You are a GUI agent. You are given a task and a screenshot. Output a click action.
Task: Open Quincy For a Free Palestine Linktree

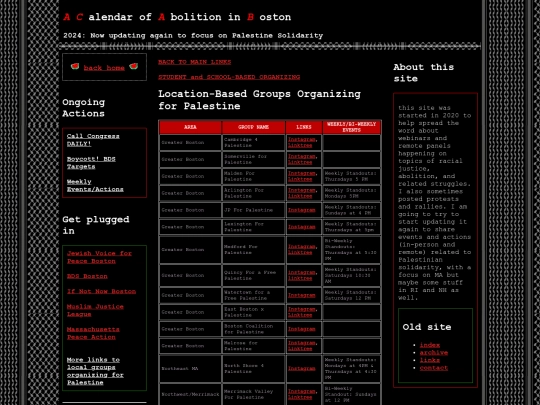pos(300,278)
